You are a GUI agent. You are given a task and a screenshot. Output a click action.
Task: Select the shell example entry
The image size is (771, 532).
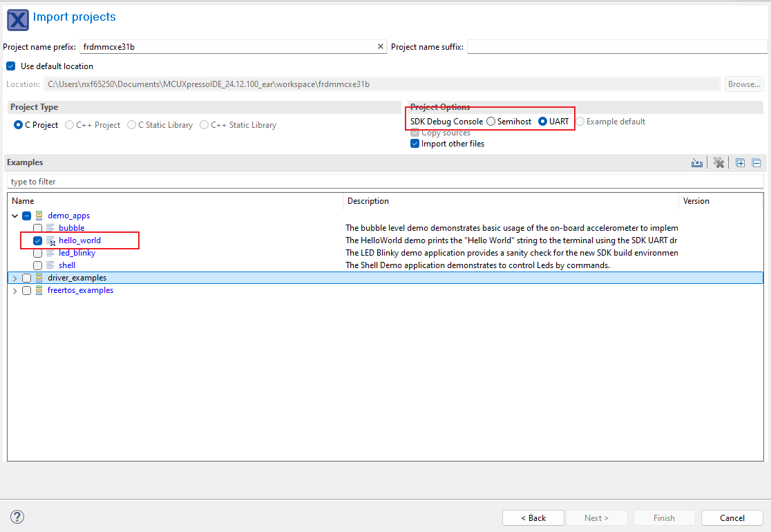click(x=67, y=265)
